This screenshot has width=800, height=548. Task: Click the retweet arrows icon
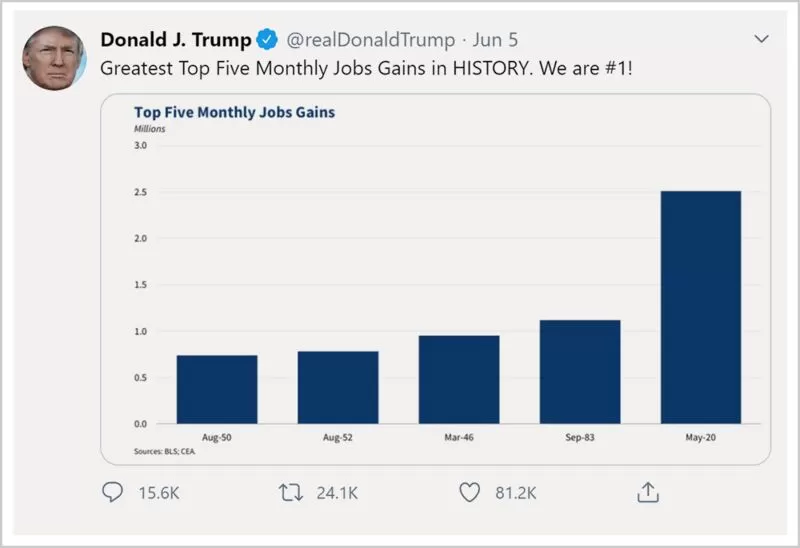coord(291,492)
